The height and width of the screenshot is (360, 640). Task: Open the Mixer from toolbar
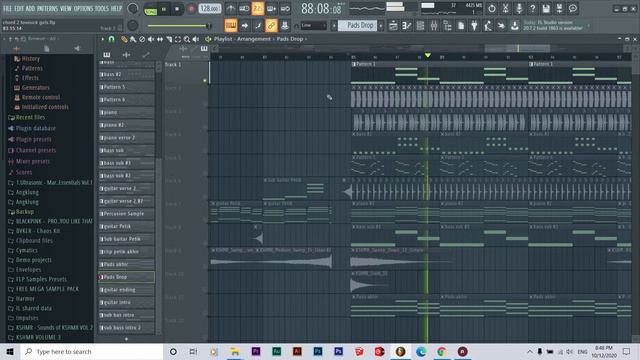pos(433,26)
